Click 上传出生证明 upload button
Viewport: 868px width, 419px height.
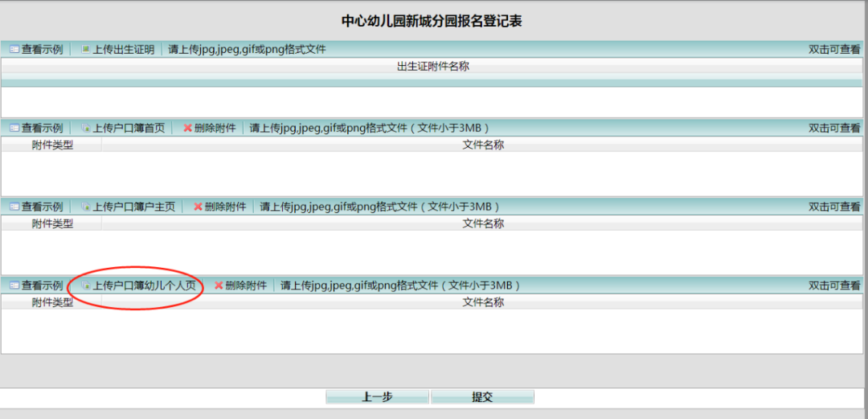click(117, 49)
